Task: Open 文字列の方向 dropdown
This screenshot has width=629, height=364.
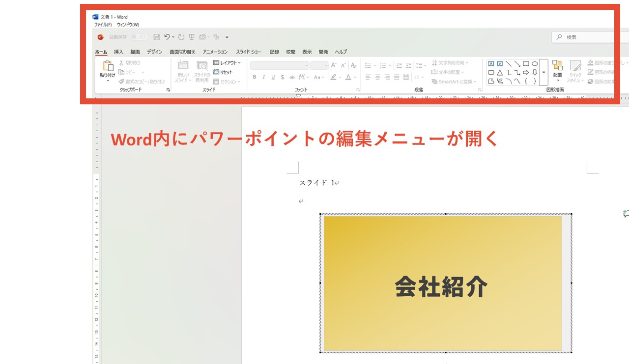Action: (450, 63)
